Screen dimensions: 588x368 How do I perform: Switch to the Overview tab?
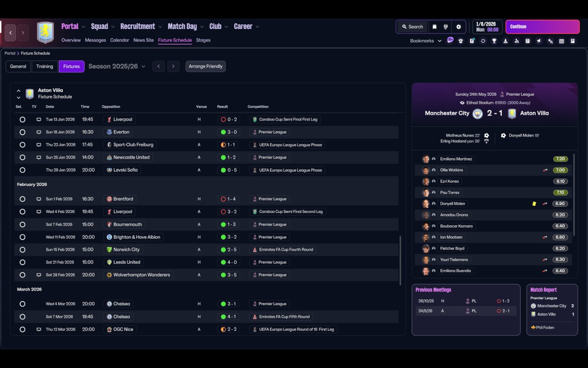(71, 40)
